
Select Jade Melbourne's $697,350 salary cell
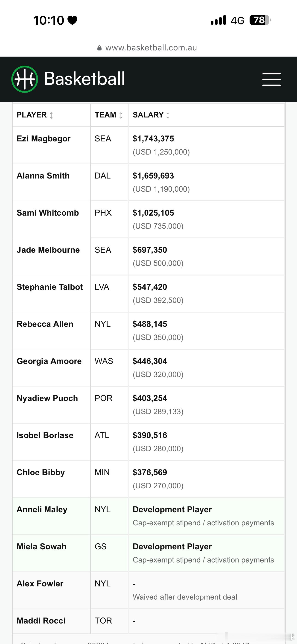pos(207,257)
